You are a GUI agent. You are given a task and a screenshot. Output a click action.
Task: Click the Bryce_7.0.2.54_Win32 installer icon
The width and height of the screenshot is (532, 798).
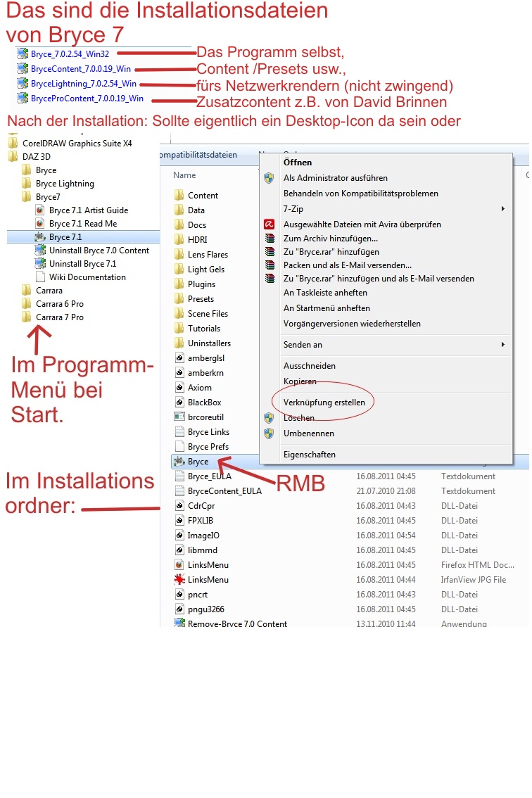[x=23, y=53]
